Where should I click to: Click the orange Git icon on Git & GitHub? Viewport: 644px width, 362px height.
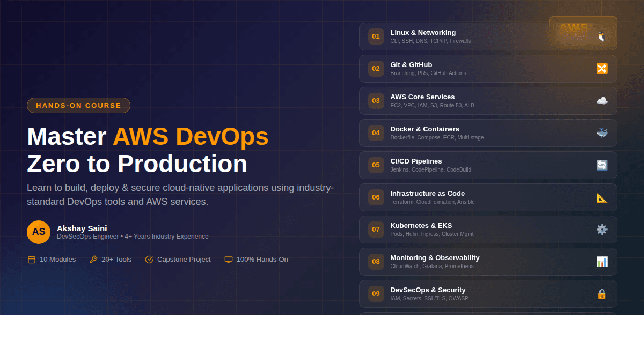[x=602, y=69]
